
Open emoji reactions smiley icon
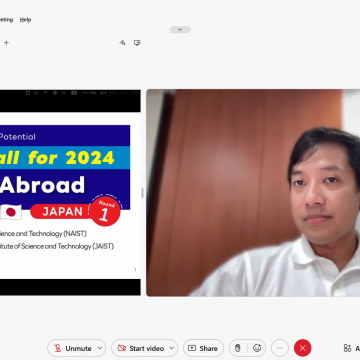257,348
